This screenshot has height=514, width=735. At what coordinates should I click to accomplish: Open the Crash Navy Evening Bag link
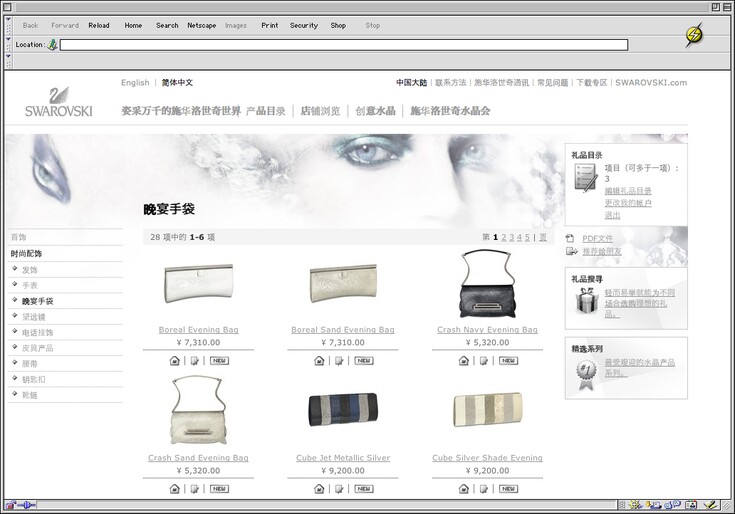click(488, 330)
